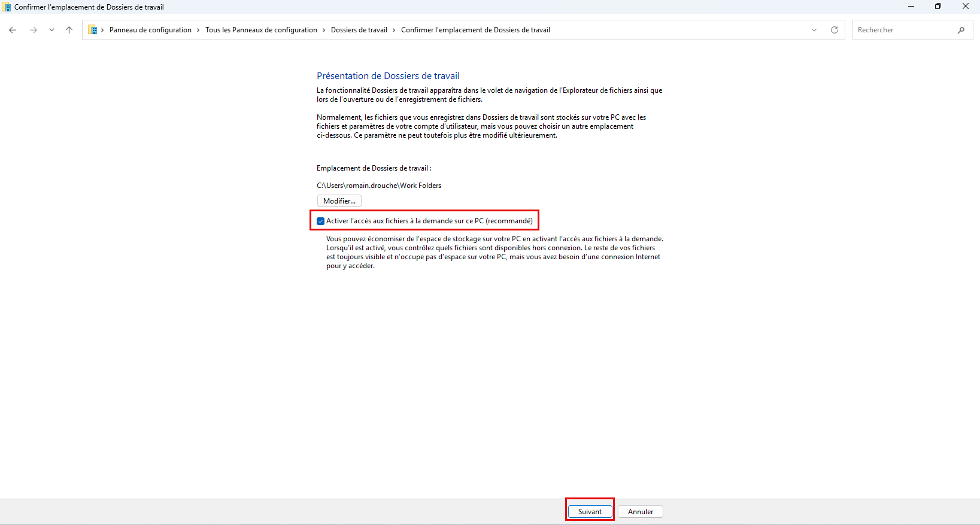Expand chevron after Panneau de configuration
Screen dimensions: 980x525
point(198,30)
